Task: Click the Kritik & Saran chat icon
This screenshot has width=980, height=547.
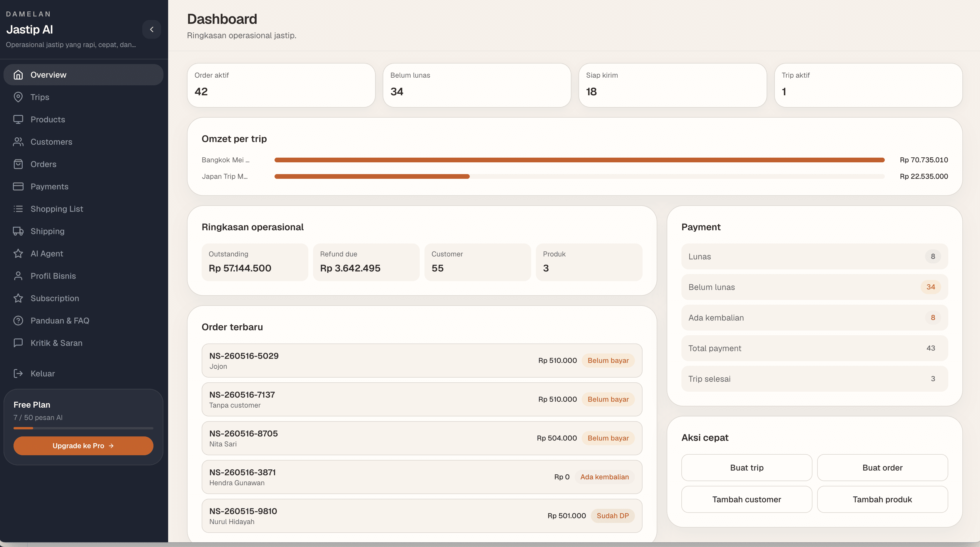Action: click(x=18, y=343)
